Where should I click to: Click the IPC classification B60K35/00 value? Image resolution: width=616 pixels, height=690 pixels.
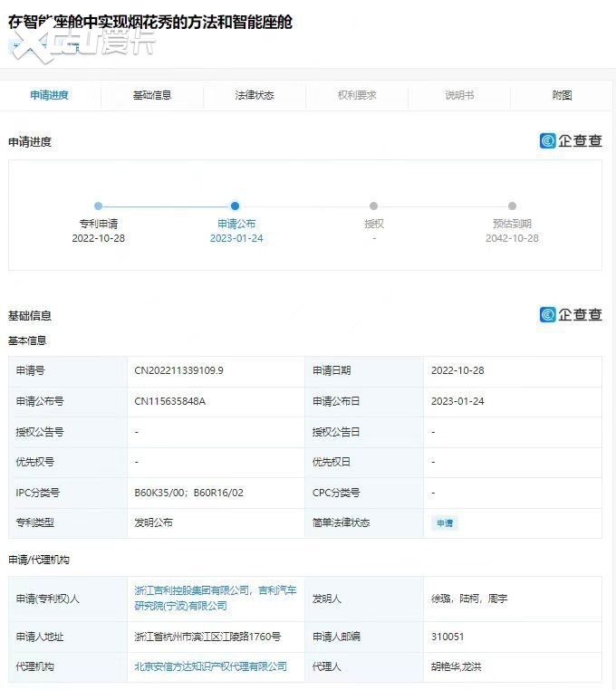click(x=160, y=493)
